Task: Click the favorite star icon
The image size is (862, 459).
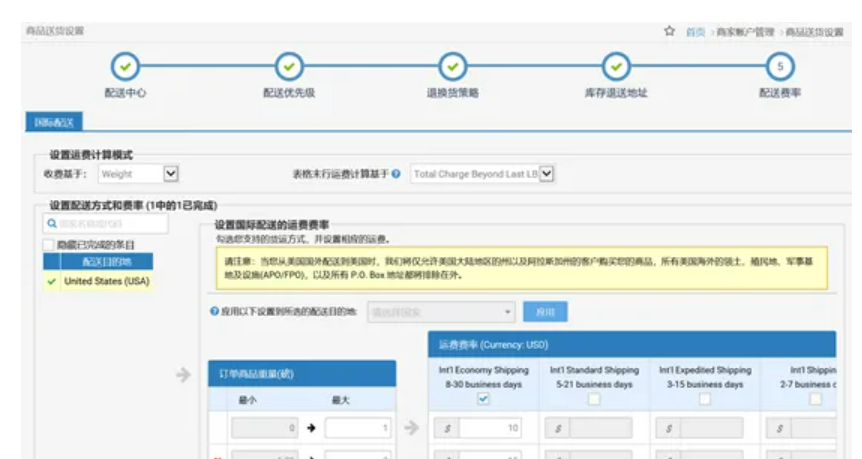Action: (x=669, y=31)
